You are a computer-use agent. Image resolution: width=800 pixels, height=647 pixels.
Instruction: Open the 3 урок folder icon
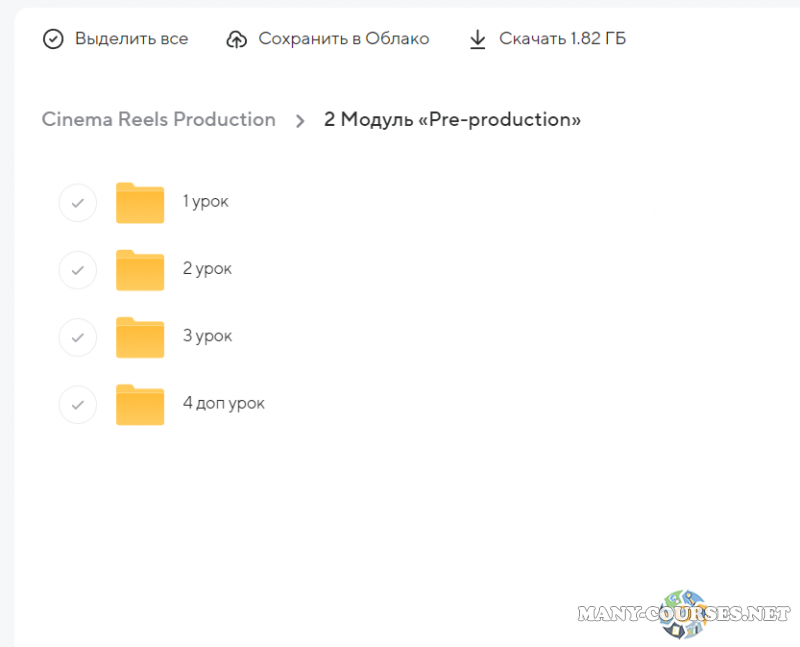tap(140, 337)
